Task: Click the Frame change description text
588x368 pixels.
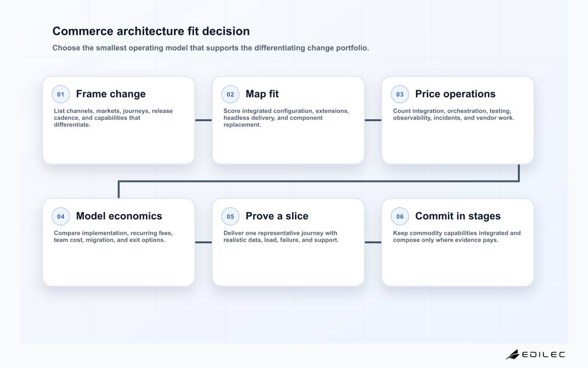Action: (113, 118)
